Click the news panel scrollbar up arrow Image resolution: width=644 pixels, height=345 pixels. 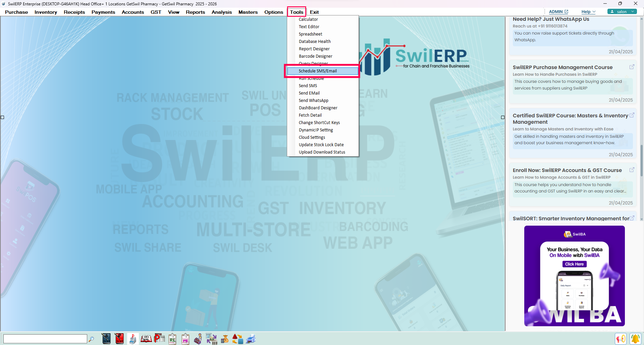(641, 19)
